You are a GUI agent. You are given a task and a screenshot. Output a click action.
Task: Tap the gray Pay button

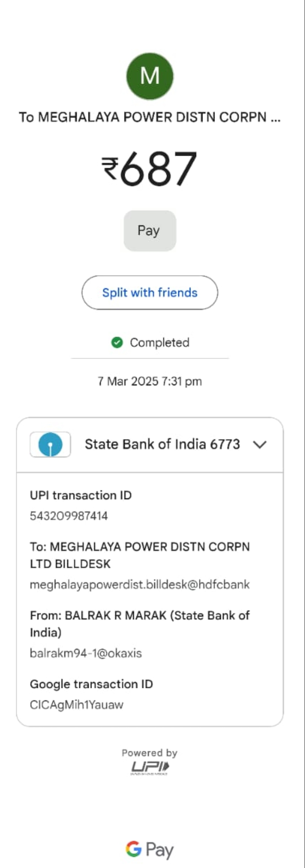[x=150, y=231]
